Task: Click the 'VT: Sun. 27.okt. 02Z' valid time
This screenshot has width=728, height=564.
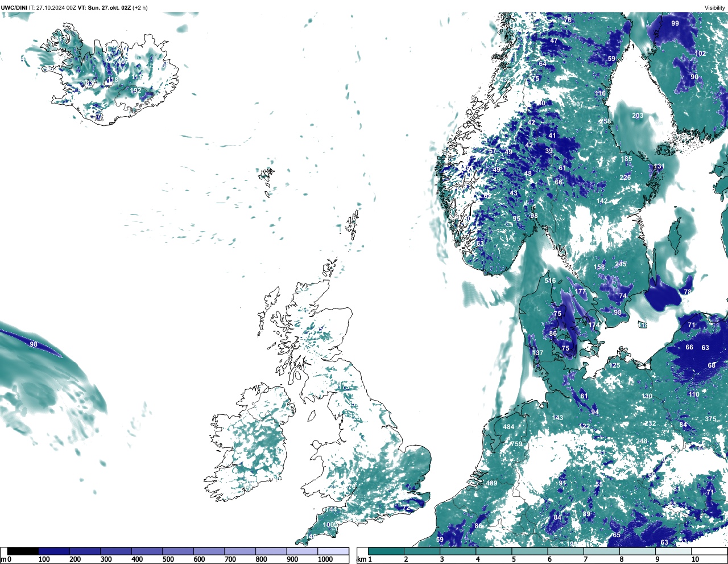Action: [104, 8]
